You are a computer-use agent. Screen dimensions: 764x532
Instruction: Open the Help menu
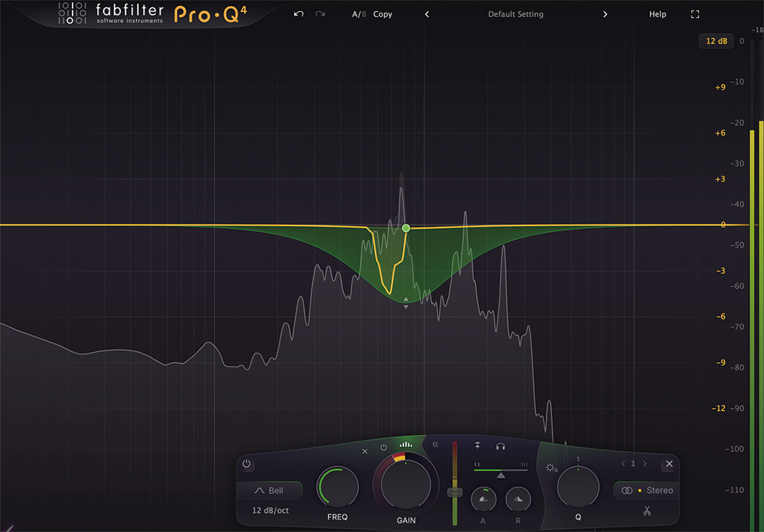[658, 14]
